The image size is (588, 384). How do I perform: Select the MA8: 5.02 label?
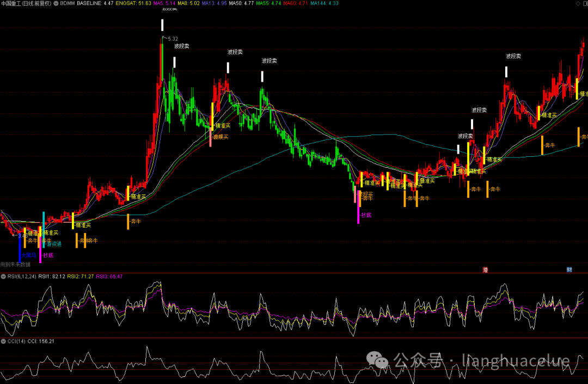(x=188, y=3)
